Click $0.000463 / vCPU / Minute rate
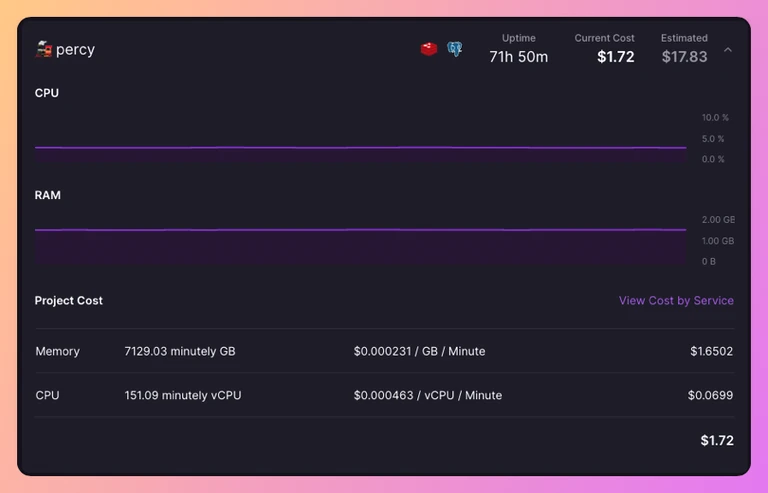 coord(428,395)
